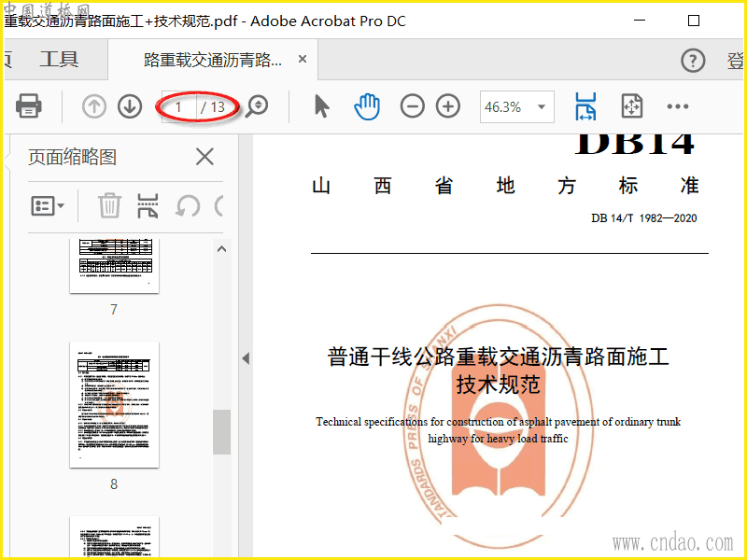Close the 页面缩略图 panel
The height and width of the screenshot is (560, 747).
coord(204,156)
